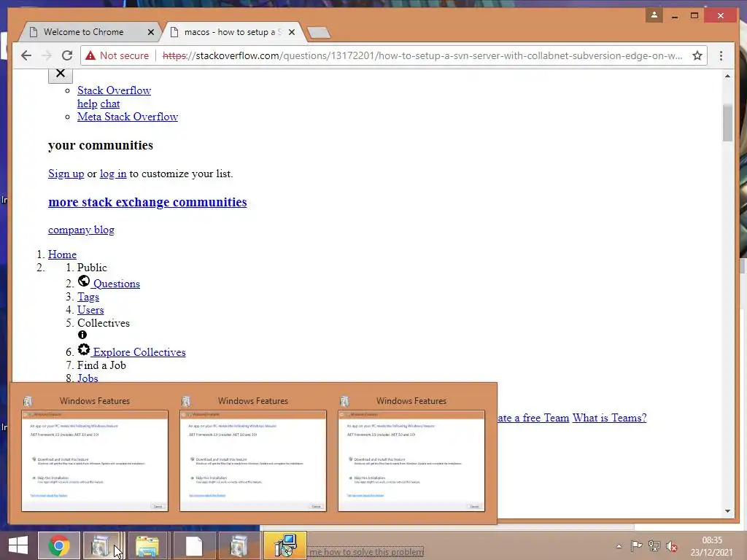The height and width of the screenshot is (560, 747).
Task: Go to the Home link
Action: [63, 254]
